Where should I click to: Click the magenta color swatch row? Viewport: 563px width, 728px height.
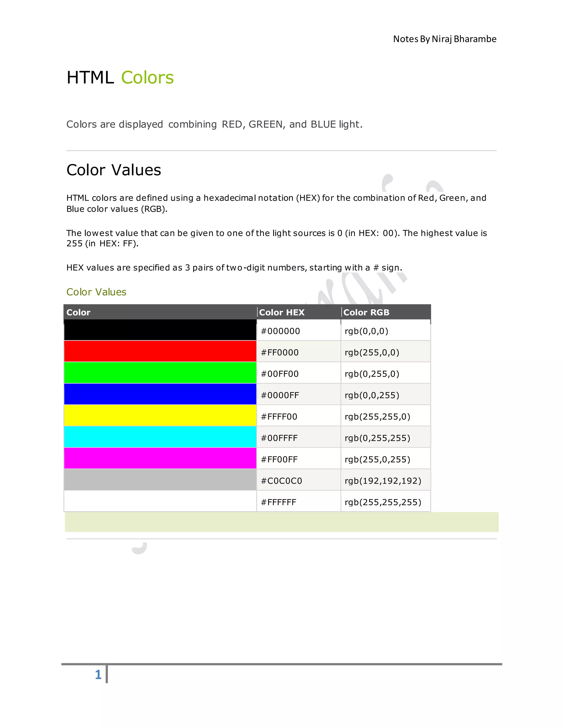point(160,458)
